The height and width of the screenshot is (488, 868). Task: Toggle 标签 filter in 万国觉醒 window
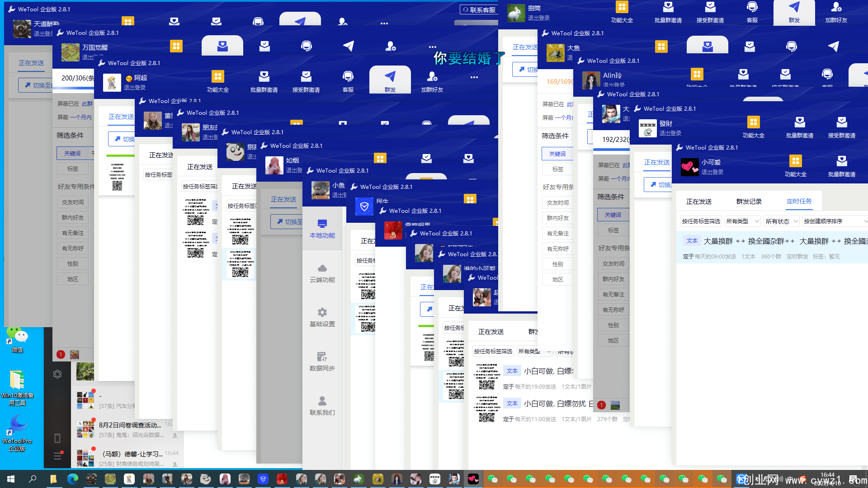[72, 169]
